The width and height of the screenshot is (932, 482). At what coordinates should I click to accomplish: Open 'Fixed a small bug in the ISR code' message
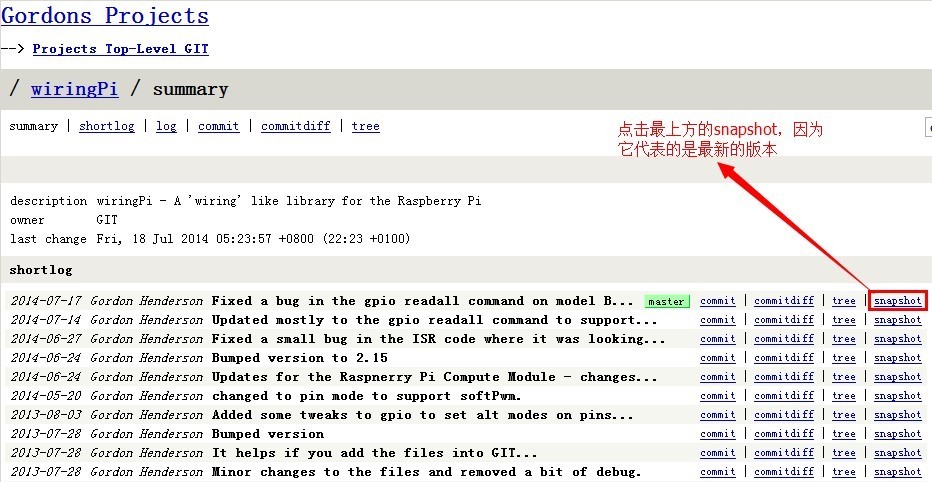point(439,339)
